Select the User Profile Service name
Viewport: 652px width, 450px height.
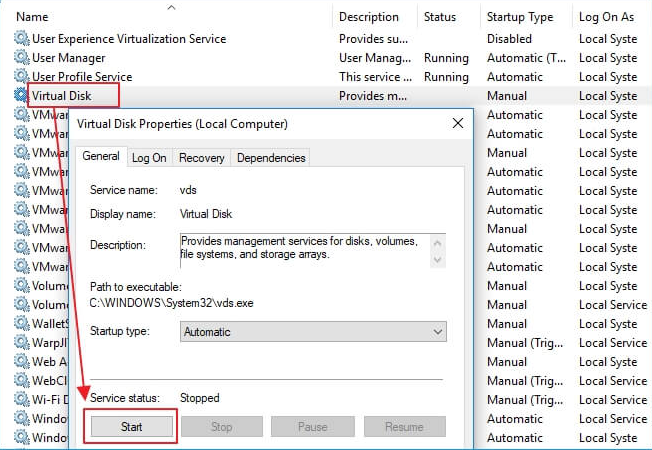point(82,77)
